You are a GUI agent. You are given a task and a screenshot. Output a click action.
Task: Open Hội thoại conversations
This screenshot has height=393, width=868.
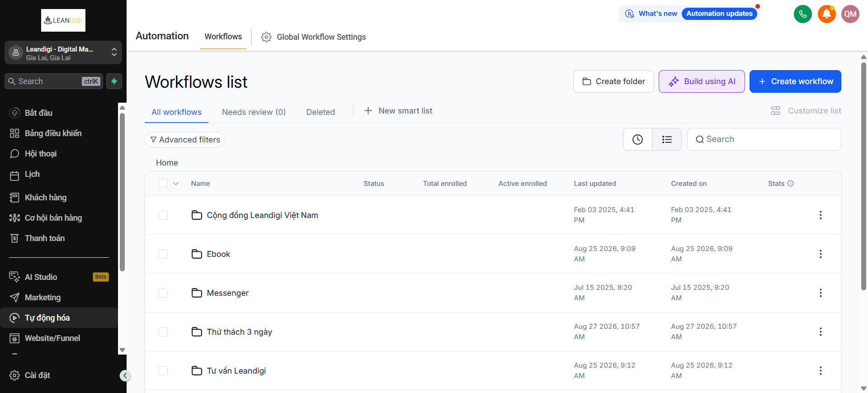59,154
